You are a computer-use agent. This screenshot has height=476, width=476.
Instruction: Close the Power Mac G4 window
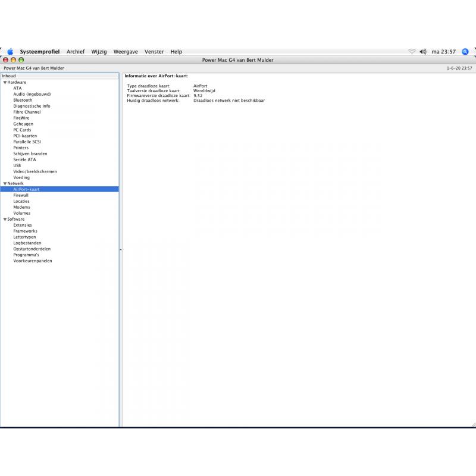point(5,60)
